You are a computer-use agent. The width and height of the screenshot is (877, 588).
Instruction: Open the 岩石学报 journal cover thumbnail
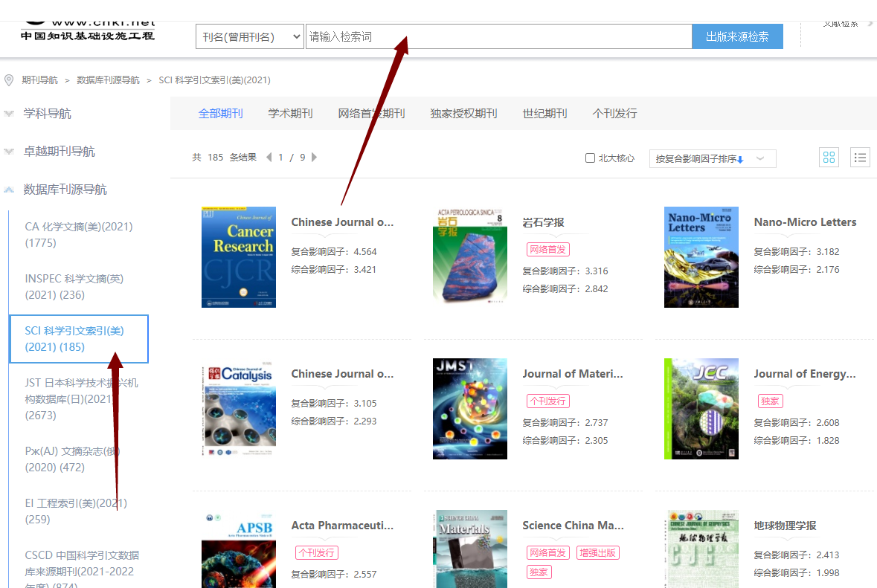(470, 257)
